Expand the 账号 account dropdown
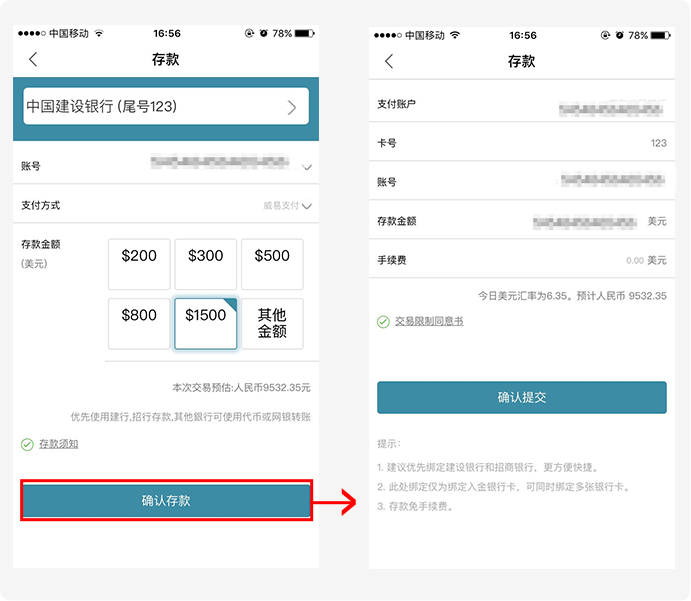 click(x=307, y=167)
